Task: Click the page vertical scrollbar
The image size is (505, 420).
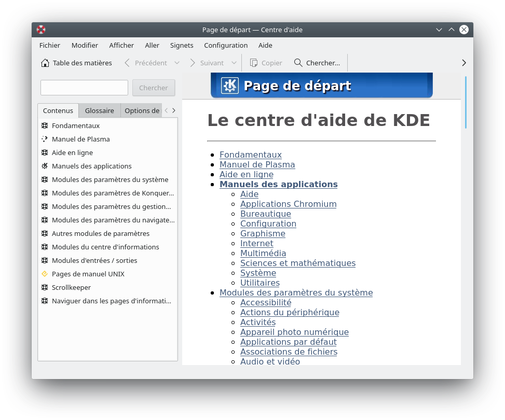Action: tap(466, 207)
